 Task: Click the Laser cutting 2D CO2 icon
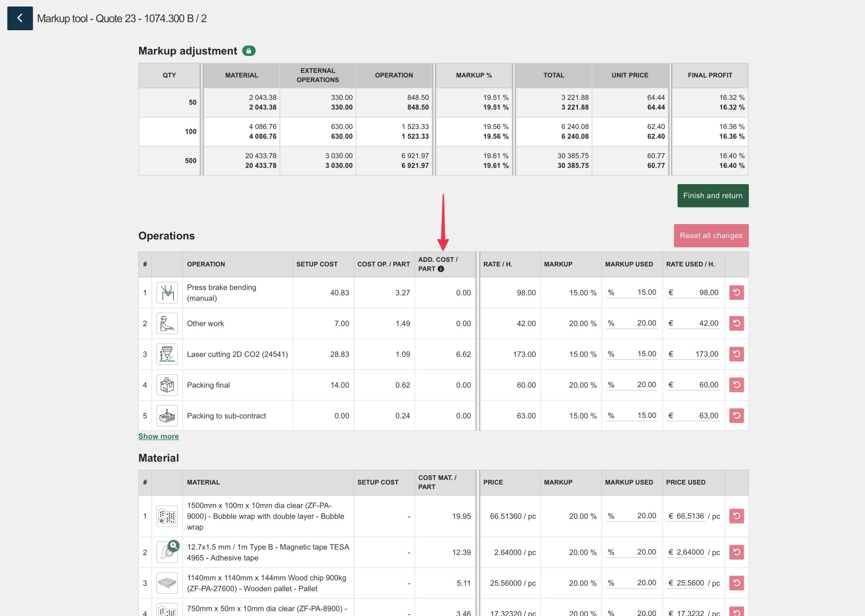(167, 354)
